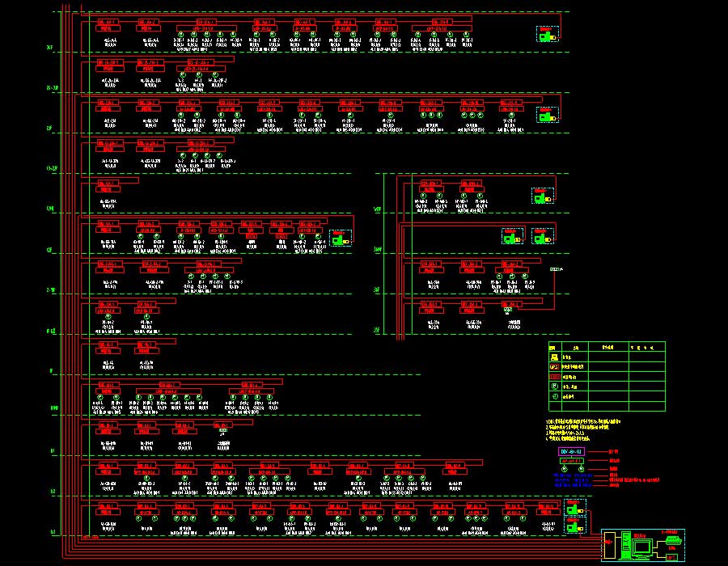Select the yellow laptop symbol in legend table

point(554,357)
